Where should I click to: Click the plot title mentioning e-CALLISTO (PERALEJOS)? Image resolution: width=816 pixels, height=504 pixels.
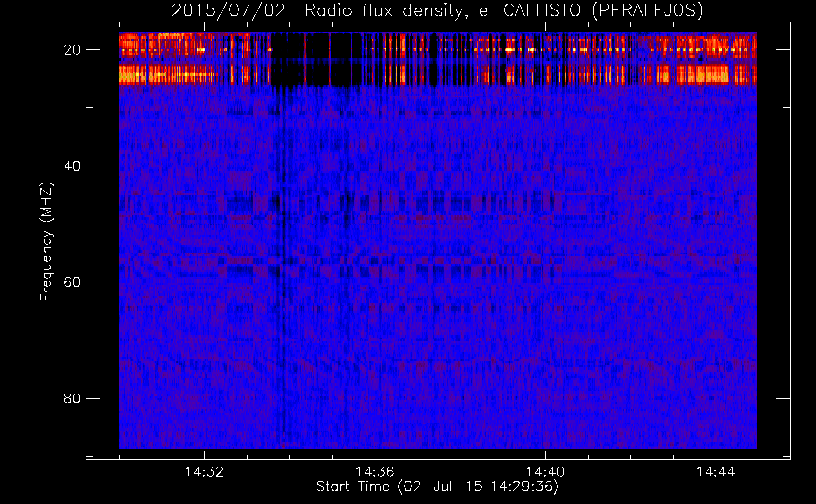coord(437,10)
